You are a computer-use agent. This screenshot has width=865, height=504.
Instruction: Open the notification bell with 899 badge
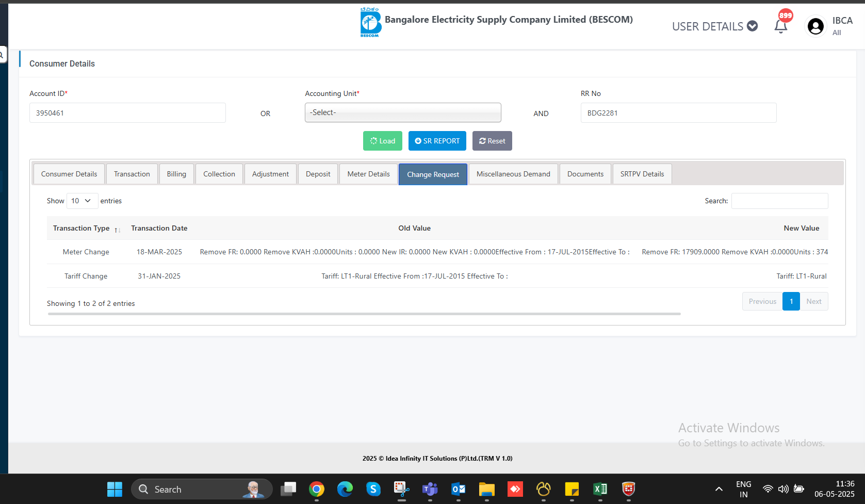click(781, 26)
